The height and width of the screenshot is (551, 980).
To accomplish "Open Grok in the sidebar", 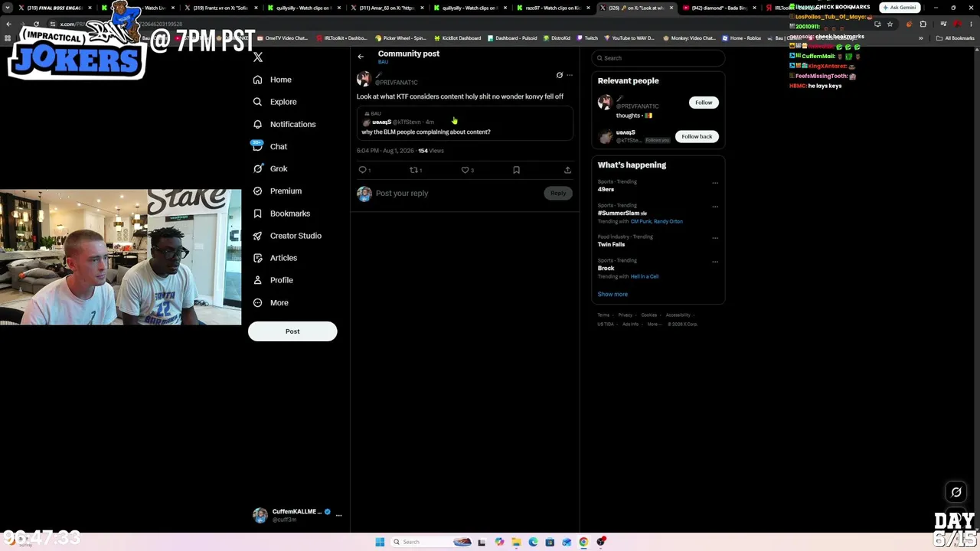I will 269,168.
